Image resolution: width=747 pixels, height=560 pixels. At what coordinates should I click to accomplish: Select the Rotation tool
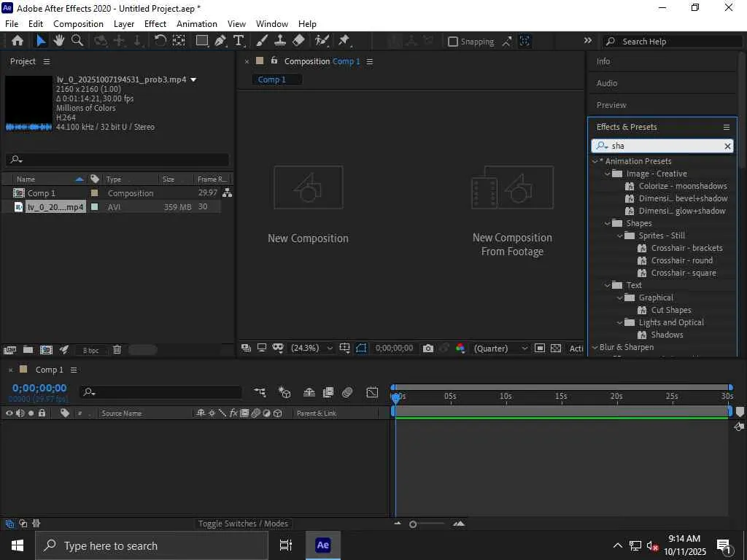pos(160,41)
